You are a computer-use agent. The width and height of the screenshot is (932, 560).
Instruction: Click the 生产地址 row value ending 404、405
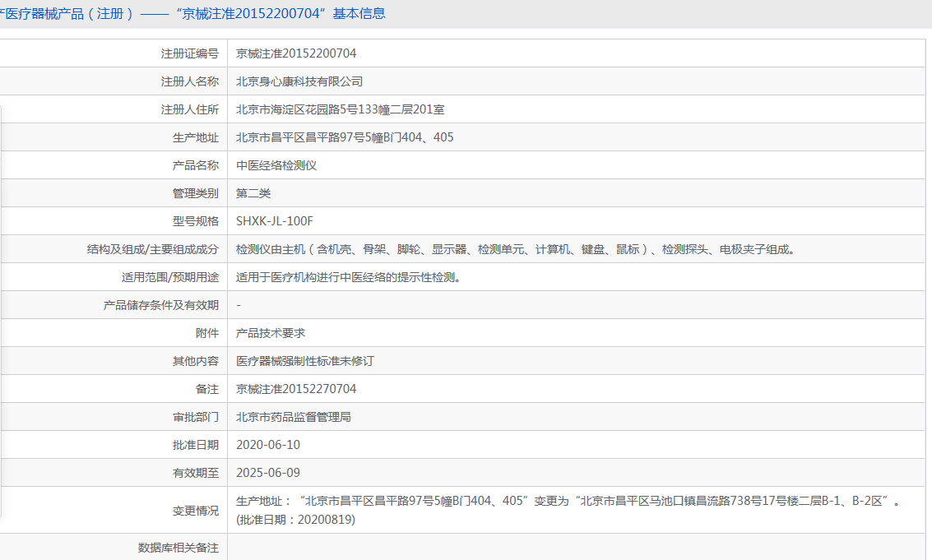click(x=345, y=137)
